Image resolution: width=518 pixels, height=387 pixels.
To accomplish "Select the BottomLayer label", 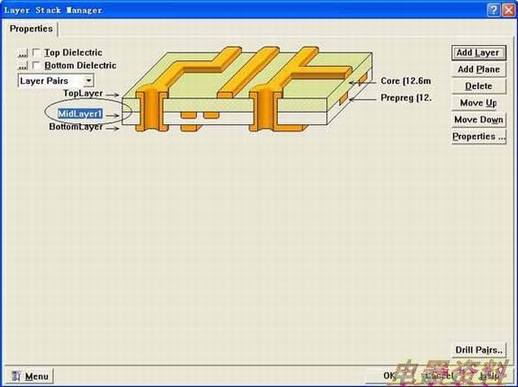I will click(x=76, y=127).
